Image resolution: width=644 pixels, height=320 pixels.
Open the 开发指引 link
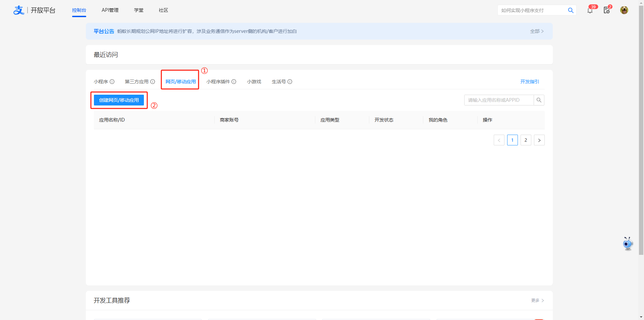click(x=530, y=82)
